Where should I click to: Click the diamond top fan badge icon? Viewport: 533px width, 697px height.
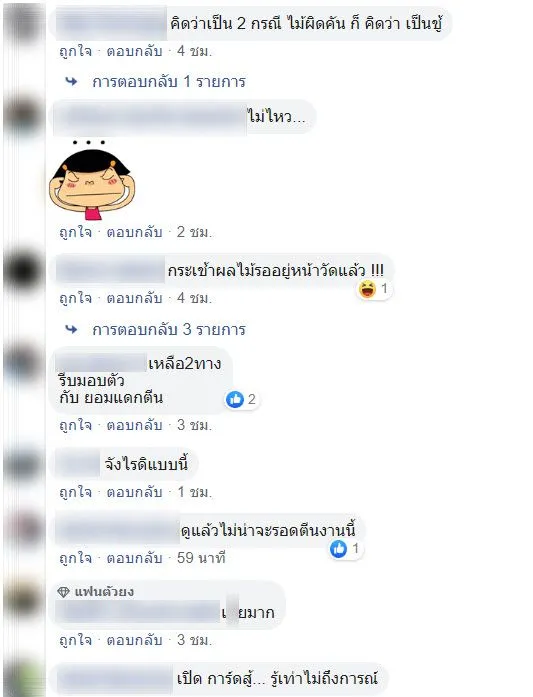click(64, 592)
